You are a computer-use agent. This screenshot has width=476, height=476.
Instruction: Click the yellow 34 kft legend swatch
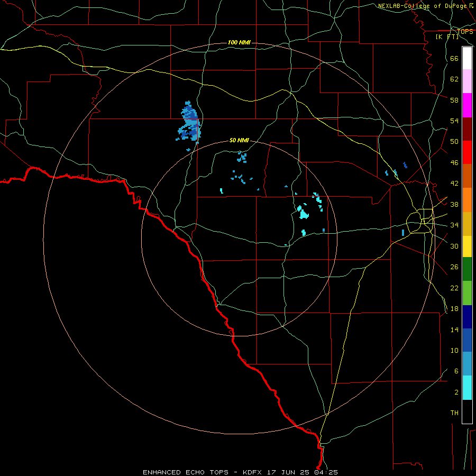coord(467,246)
